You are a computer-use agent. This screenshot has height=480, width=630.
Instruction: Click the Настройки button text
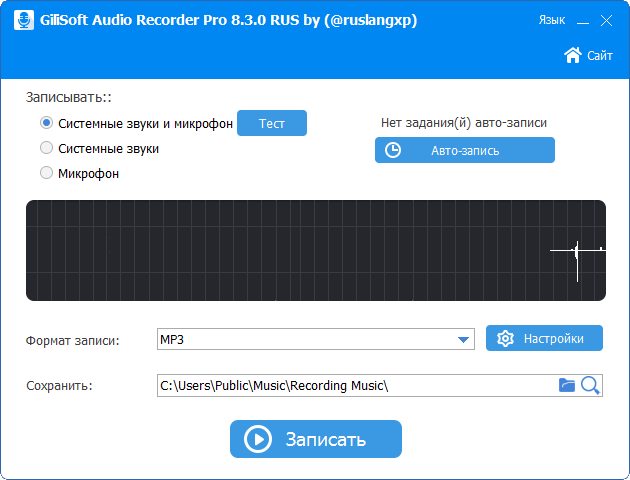pyautogui.click(x=553, y=339)
